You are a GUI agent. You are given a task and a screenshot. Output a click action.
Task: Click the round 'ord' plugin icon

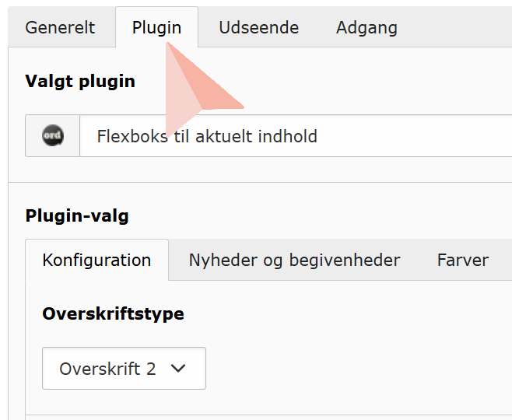point(52,136)
